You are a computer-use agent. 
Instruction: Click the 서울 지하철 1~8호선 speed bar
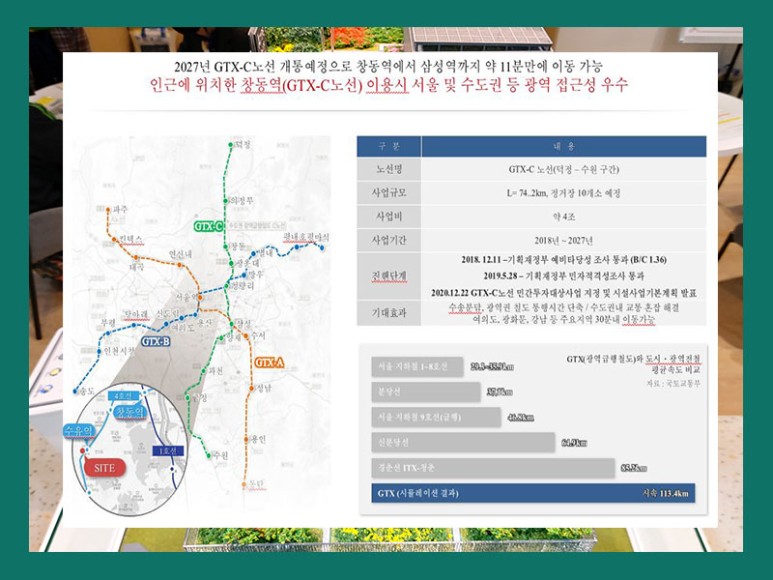point(417,367)
